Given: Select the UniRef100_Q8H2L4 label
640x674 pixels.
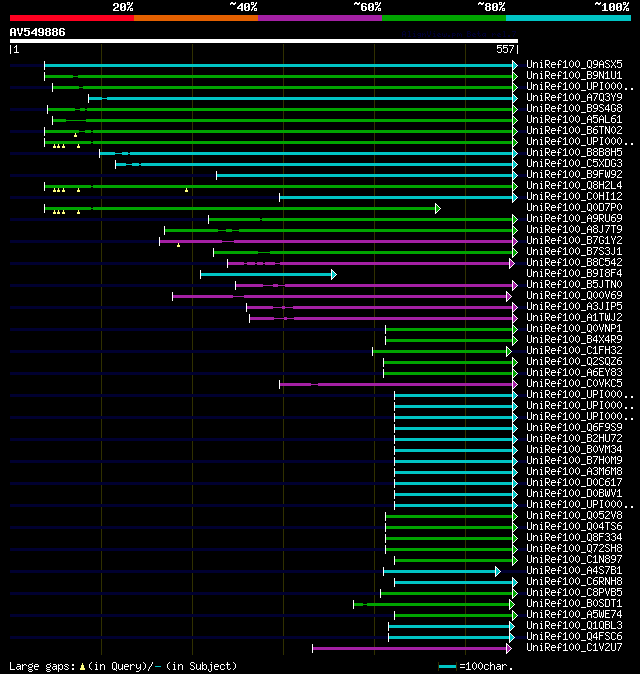Looking at the screenshot, I should coord(574,186).
